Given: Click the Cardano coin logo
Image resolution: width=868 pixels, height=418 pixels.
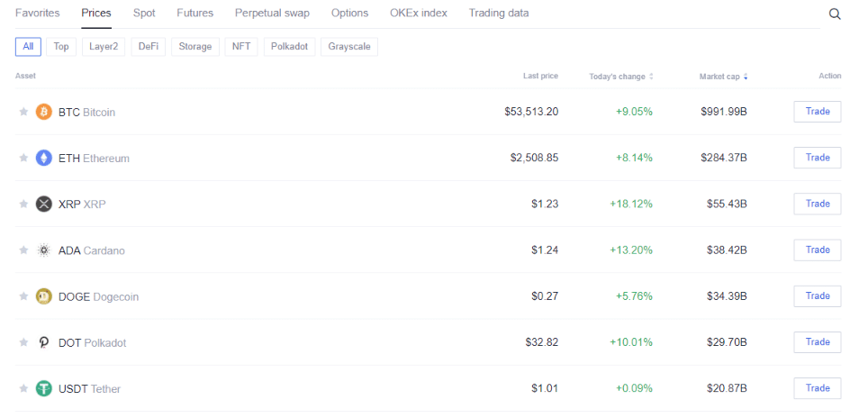Looking at the screenshot, I should click(43, 250).
